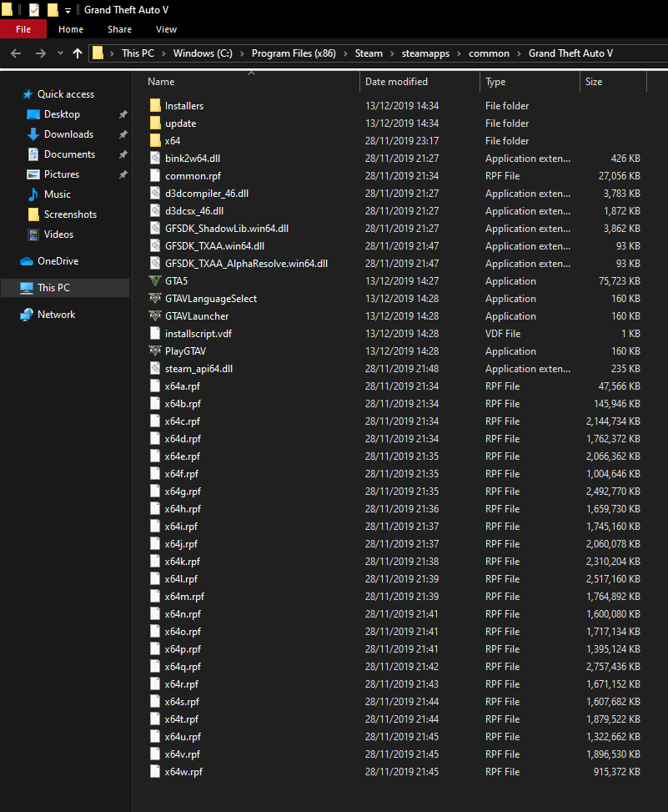Unpin Pictures from Quick access
This screenshot has height=812, width=668.
(123, 174)
